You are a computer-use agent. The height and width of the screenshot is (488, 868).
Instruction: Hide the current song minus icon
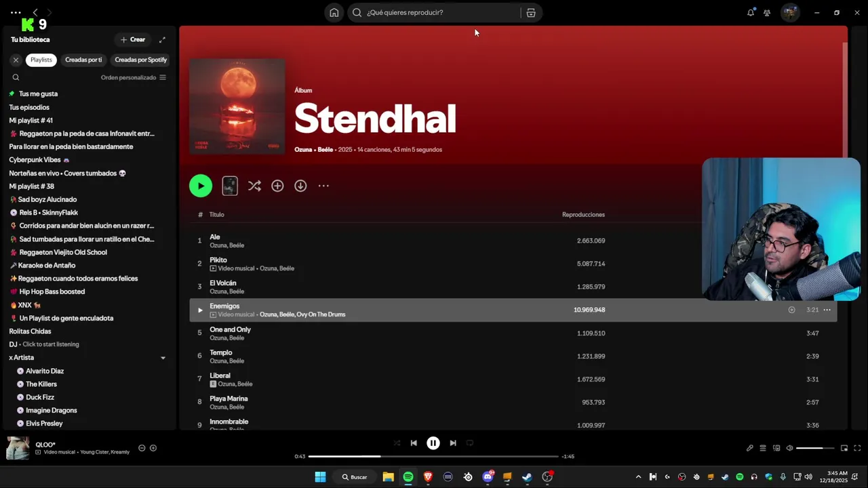click(x=142, y=448)
